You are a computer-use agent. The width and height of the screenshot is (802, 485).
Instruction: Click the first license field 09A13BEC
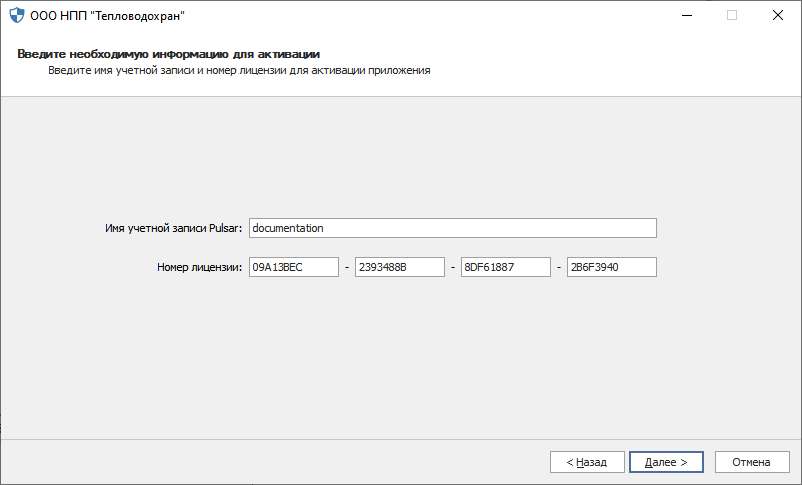pos(293,267)
